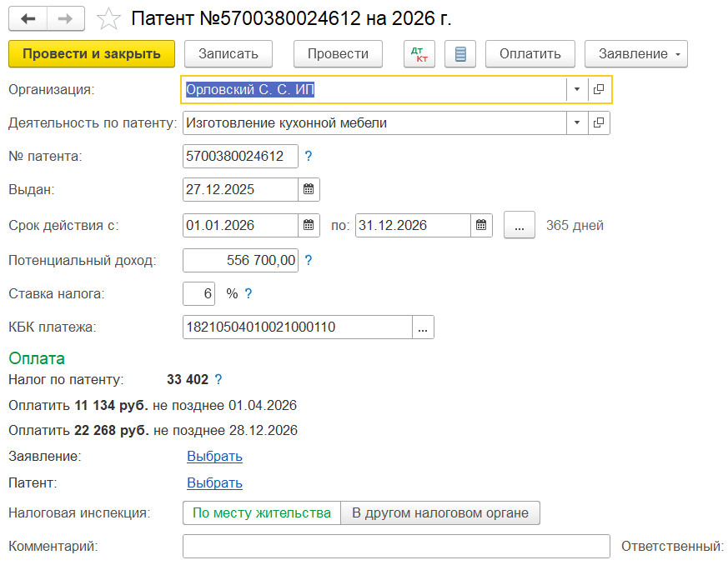Expand the Деятельность по патенту dropdown
The height and width of the screenshot is (580, 728).
[577, 122]
